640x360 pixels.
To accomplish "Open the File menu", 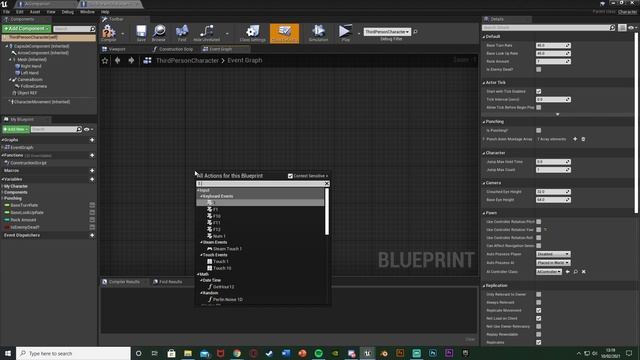I will pos(7,12).
